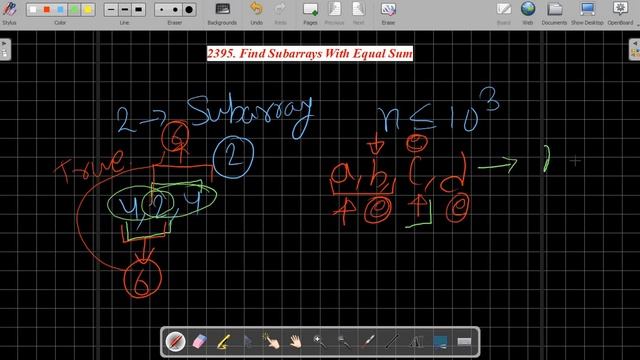Select the Interact with items finger tool
Image resolution: width=640 pixels, height=360 pixels.
click(272, 342)
